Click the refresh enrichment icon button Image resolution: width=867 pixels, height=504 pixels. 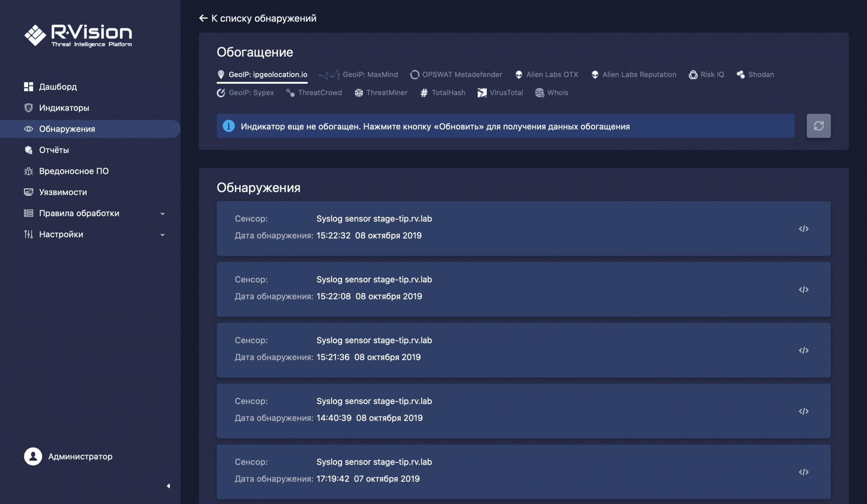tap(818, 126)
